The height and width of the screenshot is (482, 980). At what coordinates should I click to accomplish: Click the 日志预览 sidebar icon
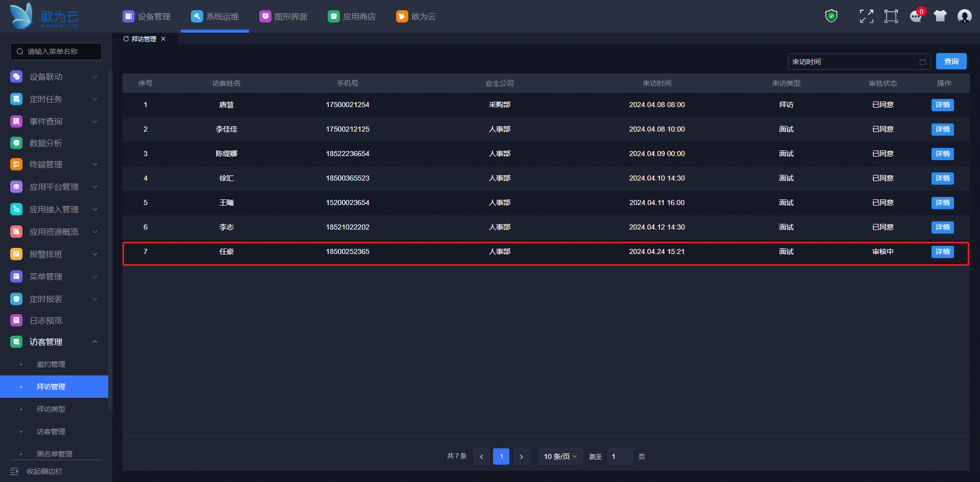click(16, 320)
